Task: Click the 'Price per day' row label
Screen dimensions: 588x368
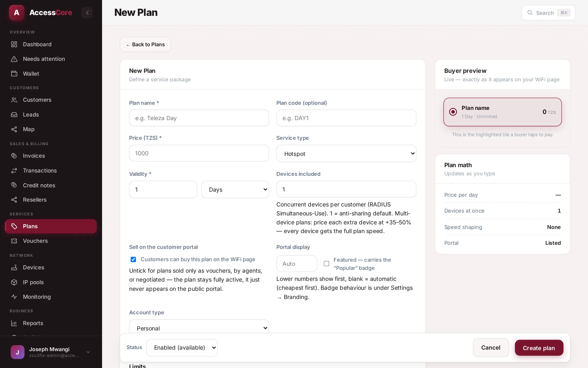Action: (461, 195)
